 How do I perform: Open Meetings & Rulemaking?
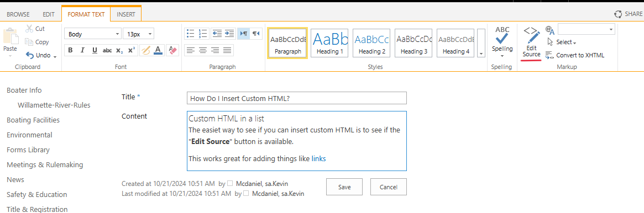pos(45,164)
